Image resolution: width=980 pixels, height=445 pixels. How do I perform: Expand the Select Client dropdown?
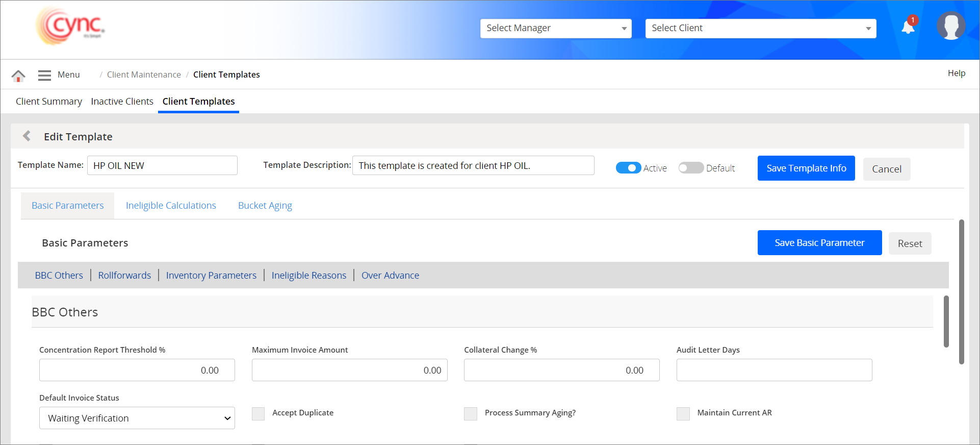[760, 29]
